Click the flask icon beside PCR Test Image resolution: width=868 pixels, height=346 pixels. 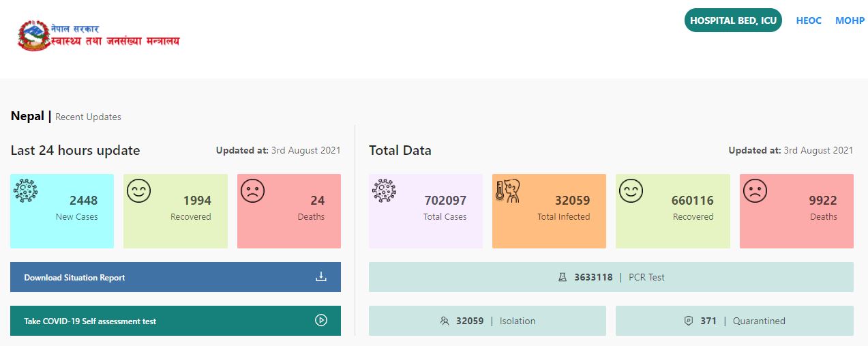coord(563,278)
